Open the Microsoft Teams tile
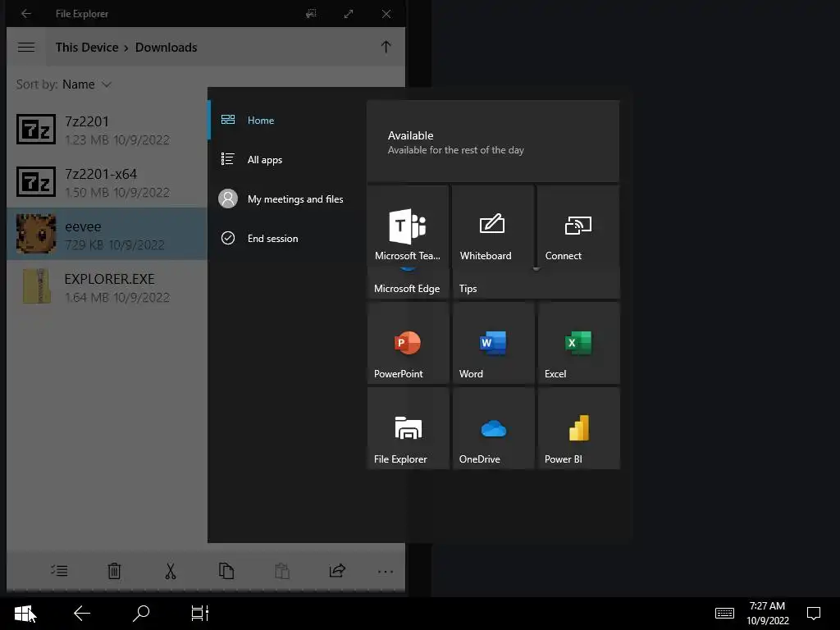Viewport: 840px width, 630px height. 408,225
